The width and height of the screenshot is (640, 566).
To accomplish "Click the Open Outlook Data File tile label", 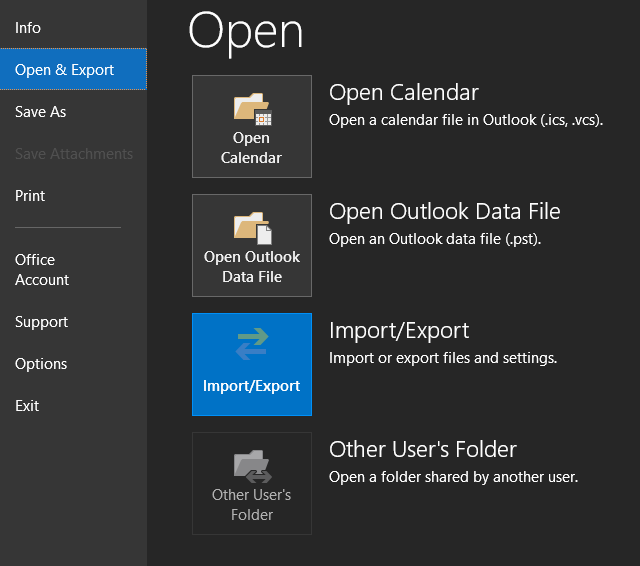I will coord(252,267).
